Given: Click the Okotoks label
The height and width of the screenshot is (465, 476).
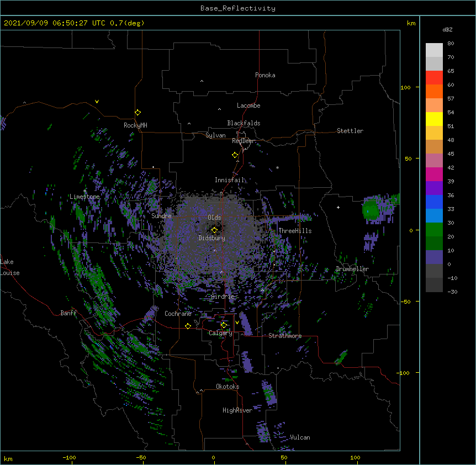Looking at the screenshot, I should pos(228,387).
